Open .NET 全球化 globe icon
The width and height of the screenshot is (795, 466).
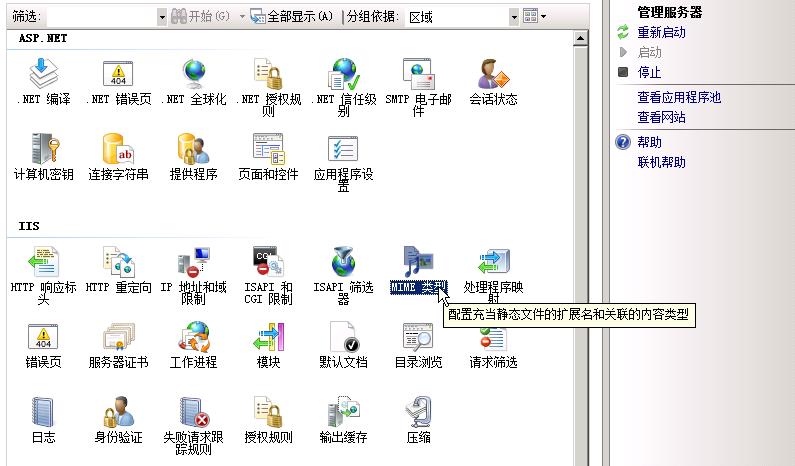point(194,81)
